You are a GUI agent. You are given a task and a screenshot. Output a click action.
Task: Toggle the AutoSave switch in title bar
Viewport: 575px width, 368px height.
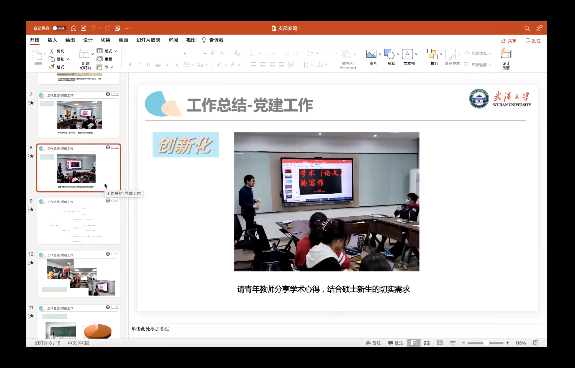coord(59,28)
